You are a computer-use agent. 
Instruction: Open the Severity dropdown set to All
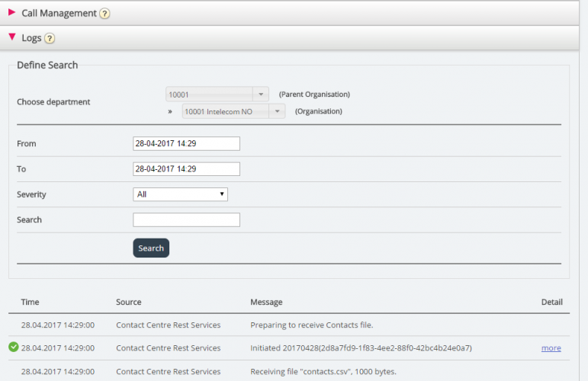click(180, 194)
